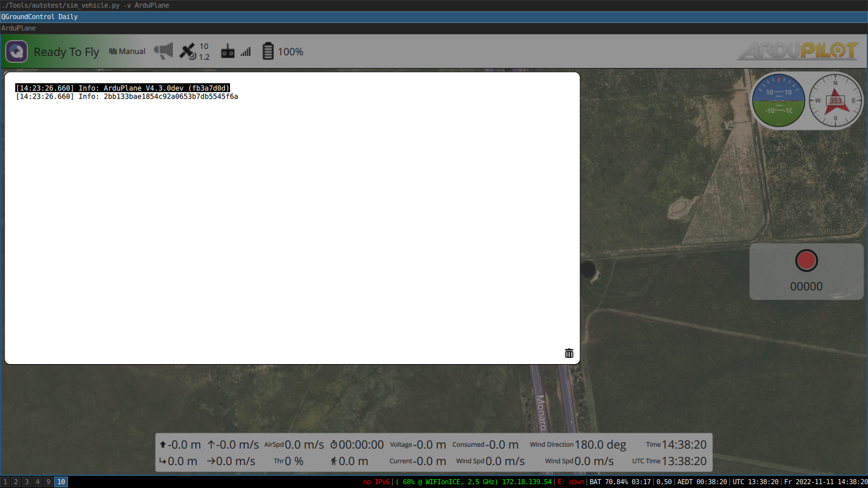Click the attitude indicator to switch instrument view
The width and height of the screenshot is (868, 488).
778,100
